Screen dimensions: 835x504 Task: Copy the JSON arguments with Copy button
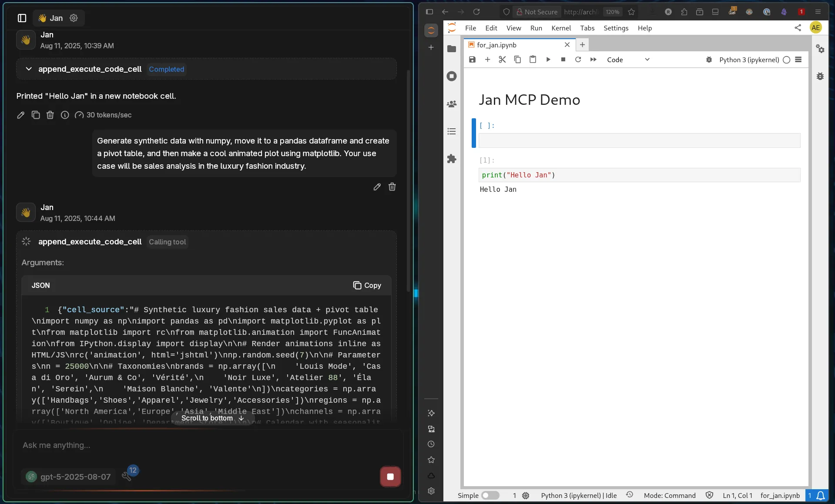367,285
